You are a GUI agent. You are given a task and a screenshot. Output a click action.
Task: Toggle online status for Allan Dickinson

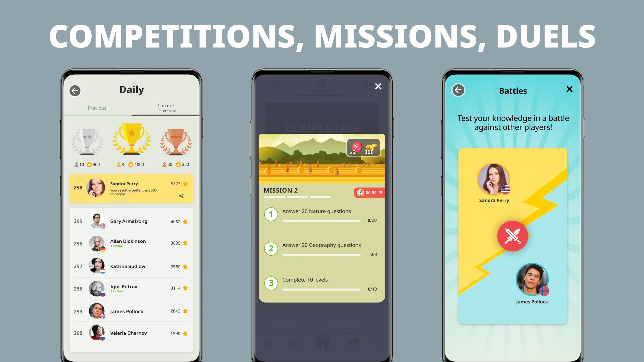(x=116, y=247)
